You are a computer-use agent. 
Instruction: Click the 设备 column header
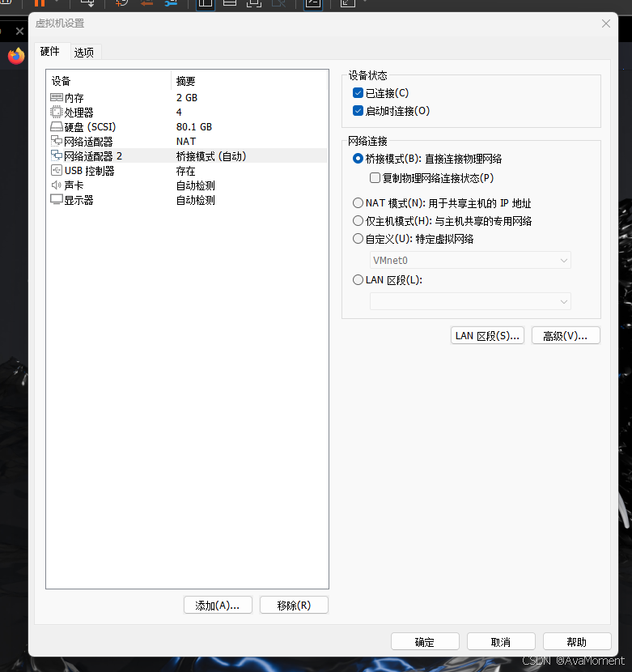108,81
